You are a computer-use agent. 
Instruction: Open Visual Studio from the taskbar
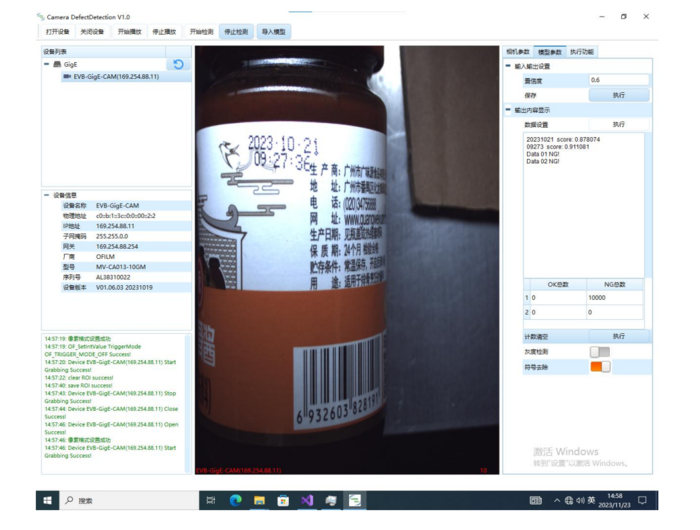pyautogui.click(x=307, y=501)
